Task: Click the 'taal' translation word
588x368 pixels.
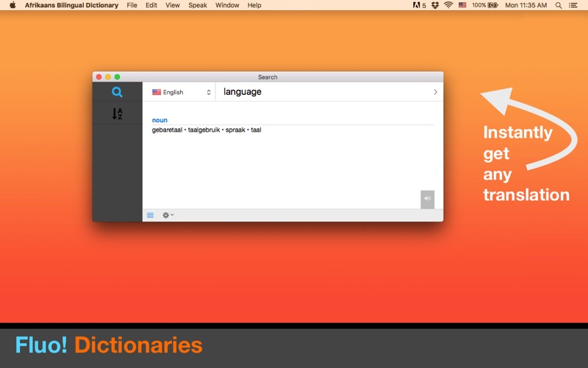Action: (256, 130)
